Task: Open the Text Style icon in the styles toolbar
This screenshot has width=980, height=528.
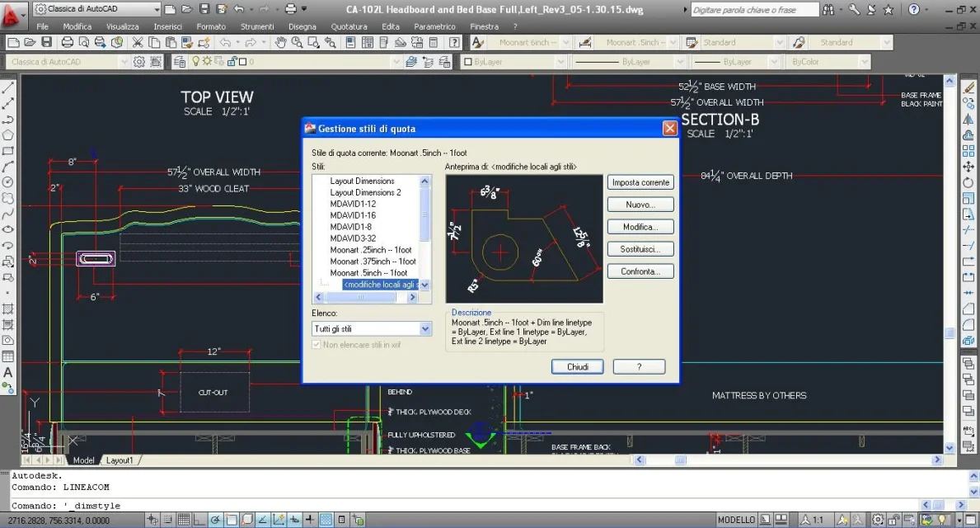Action: pyautogui.click(x=477, y=42)
